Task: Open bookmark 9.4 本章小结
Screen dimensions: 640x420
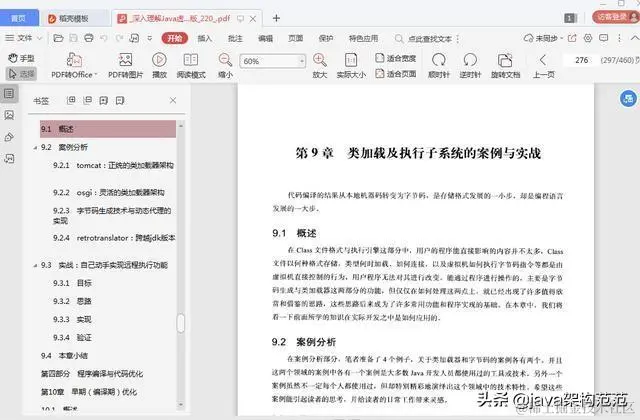Action: [64, 356]
